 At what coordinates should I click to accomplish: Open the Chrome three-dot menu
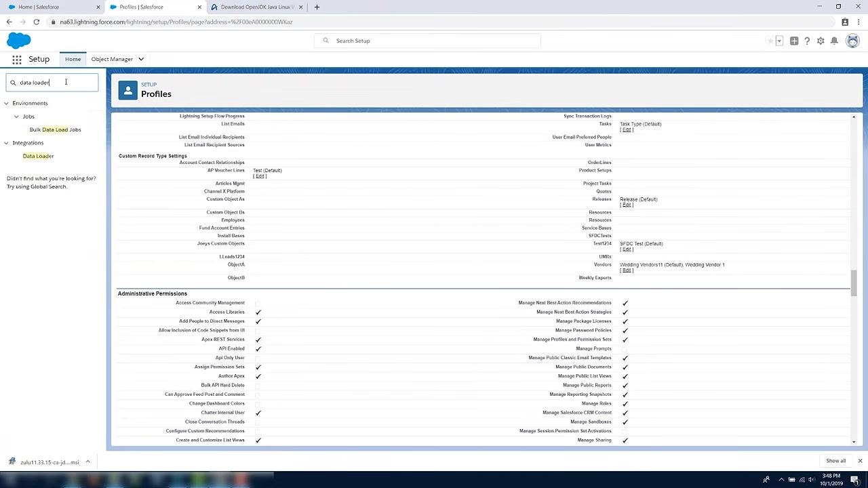tap(859, 22)
